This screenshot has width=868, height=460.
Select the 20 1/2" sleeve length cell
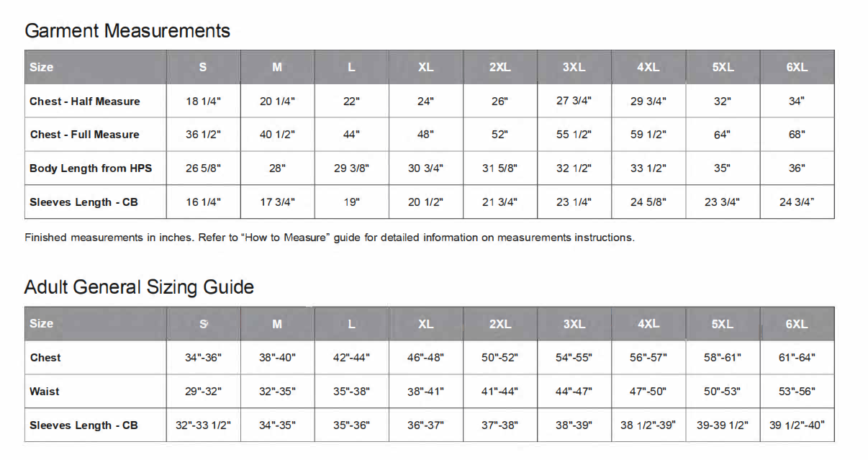tap(425, 202)
